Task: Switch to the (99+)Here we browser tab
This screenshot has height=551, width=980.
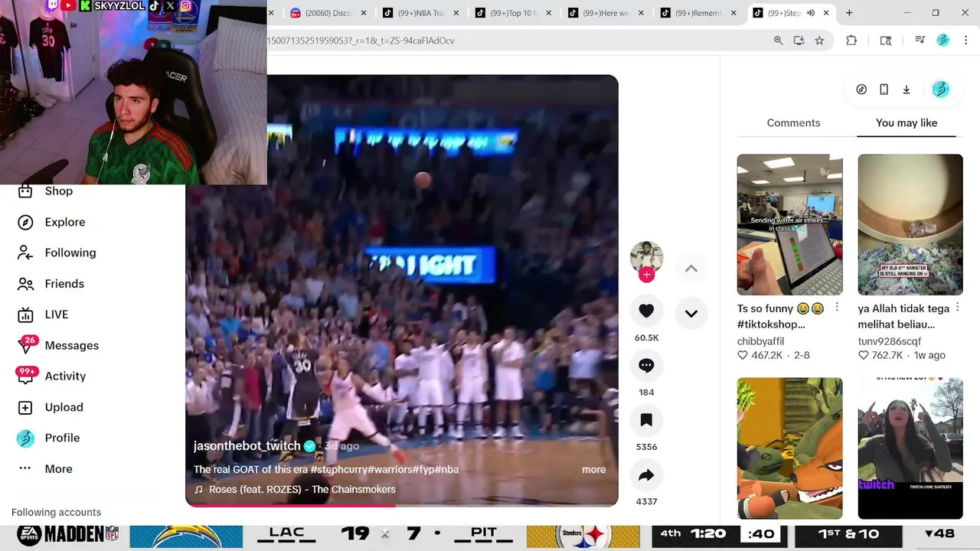Action: pos(601,13)
